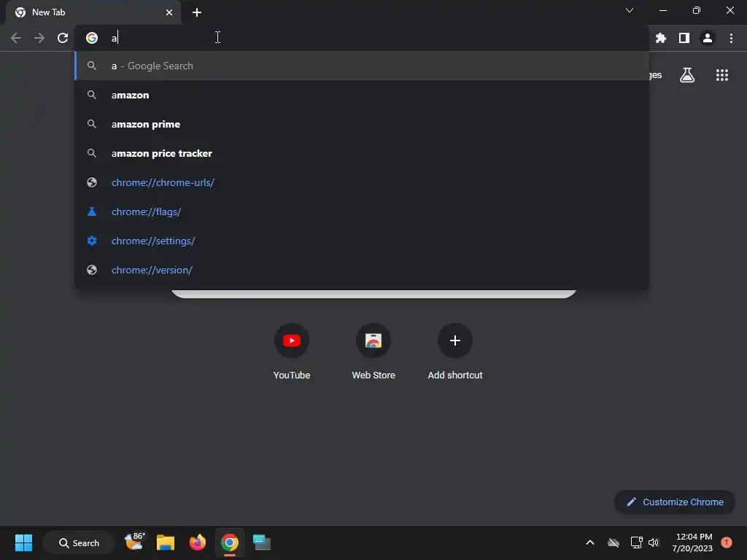The height and width of the screenshot is (560, 747).
Task: Open the profile avatar menu
Action: point(708,38)
